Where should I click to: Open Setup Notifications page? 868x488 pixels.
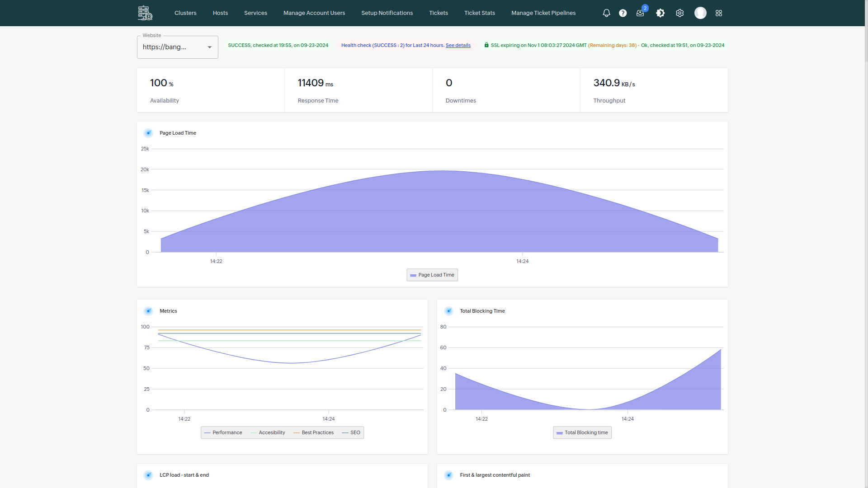coord(387,13)
